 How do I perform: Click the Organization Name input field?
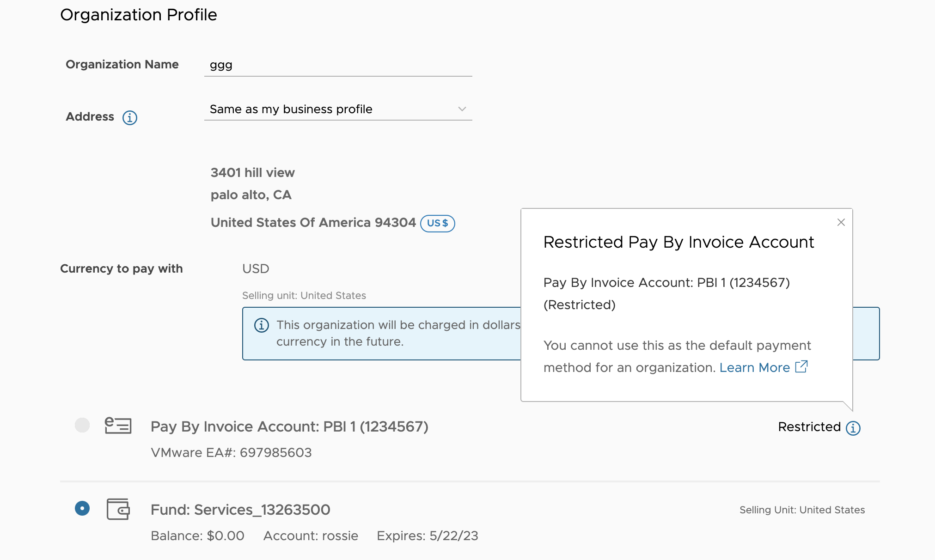tap(338, 65)
